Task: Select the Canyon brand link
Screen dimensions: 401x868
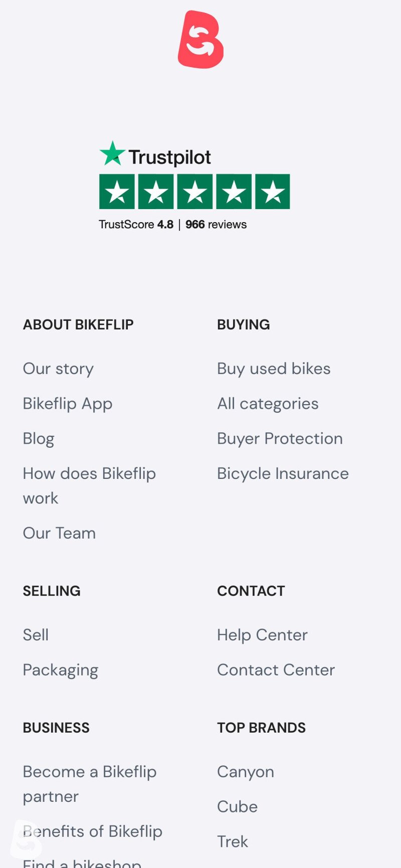Action: [x=246, y=772]
